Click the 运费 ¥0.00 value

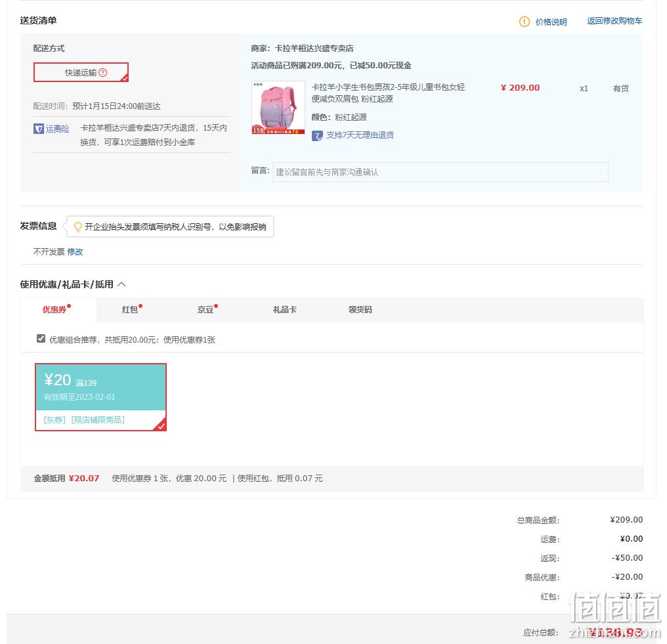tap(632, 538)
